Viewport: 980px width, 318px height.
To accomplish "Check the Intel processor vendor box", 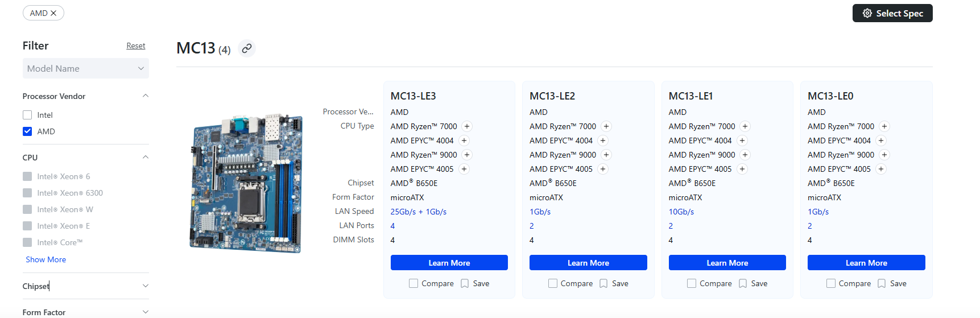I will tap(27, 115).
